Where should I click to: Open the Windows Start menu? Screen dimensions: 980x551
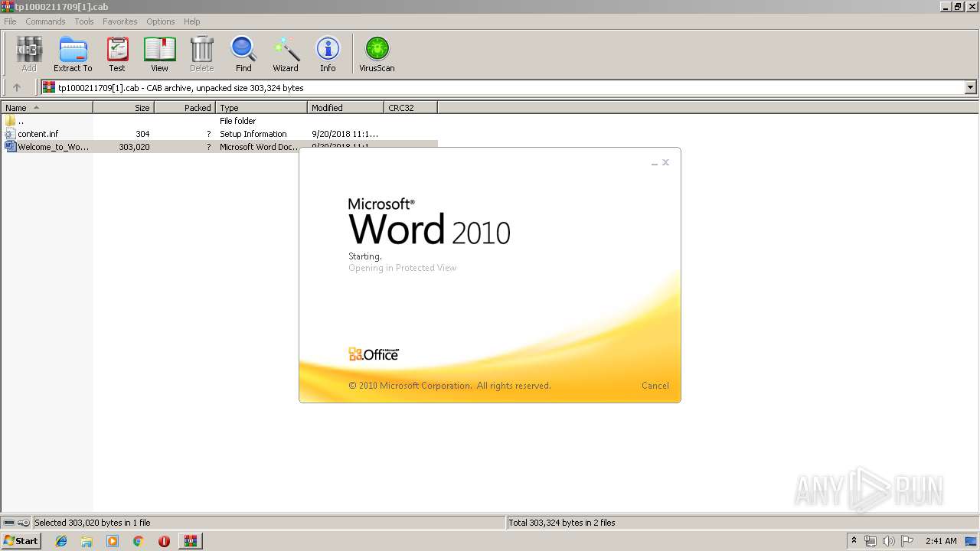[21, 541]
